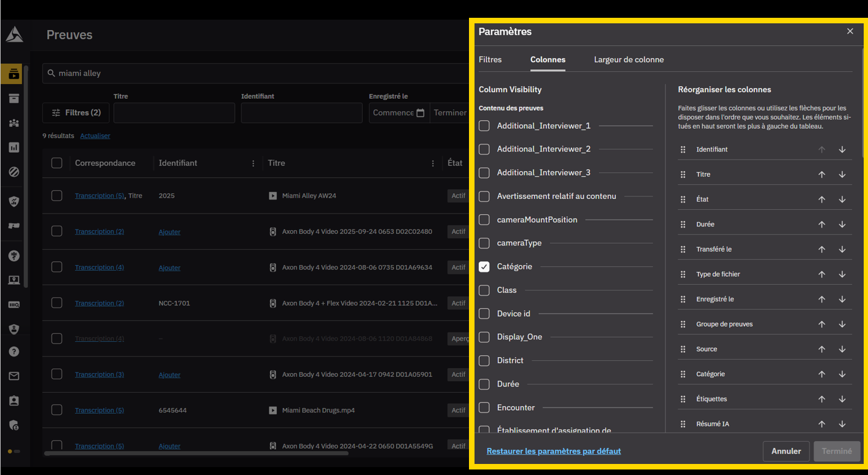The width and height of the screenshot is (868, 475).
Task: Move Titre column up with arrow
Action: pos(821,175)
